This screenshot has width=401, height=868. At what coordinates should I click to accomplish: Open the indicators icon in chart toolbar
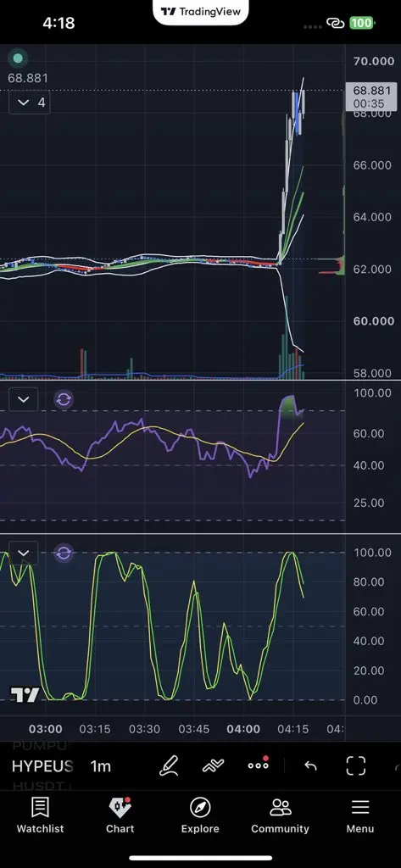214,765
